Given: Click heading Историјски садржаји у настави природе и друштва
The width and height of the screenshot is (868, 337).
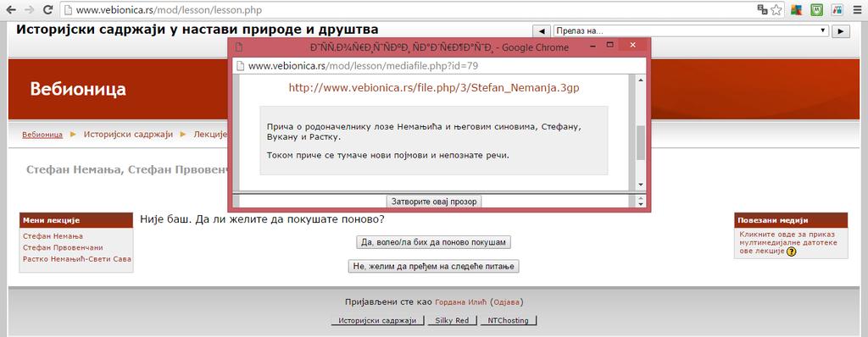Looking at the screenshot, I should point(198,30).
